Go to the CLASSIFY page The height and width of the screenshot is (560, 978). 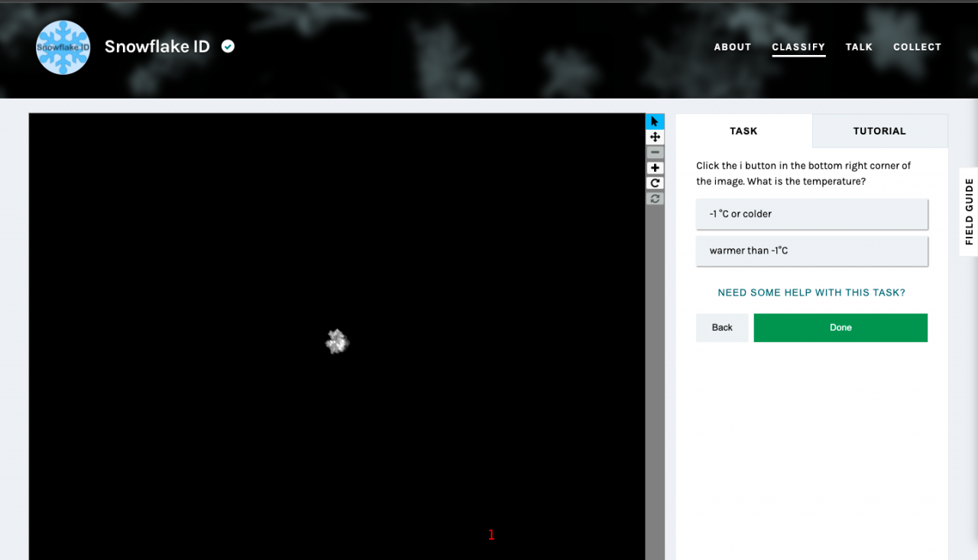pos(798,47)
